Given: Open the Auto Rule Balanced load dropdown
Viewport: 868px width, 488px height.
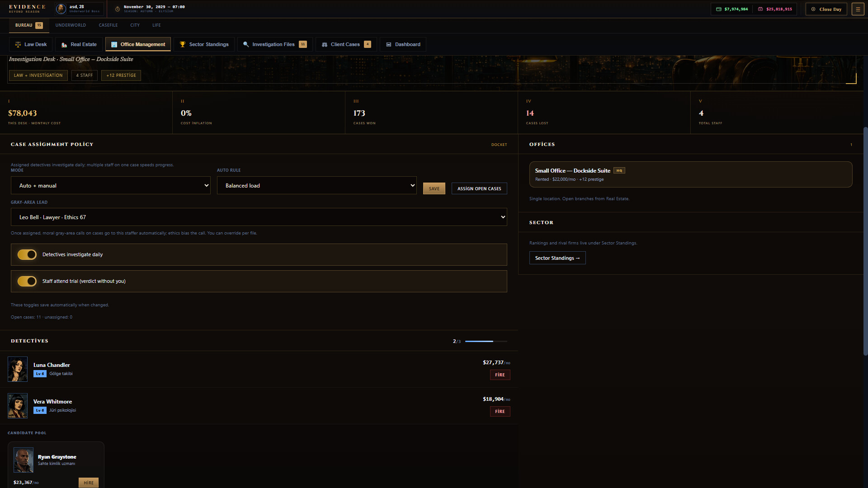Looking at the screenshot, I should pos(317,185).
